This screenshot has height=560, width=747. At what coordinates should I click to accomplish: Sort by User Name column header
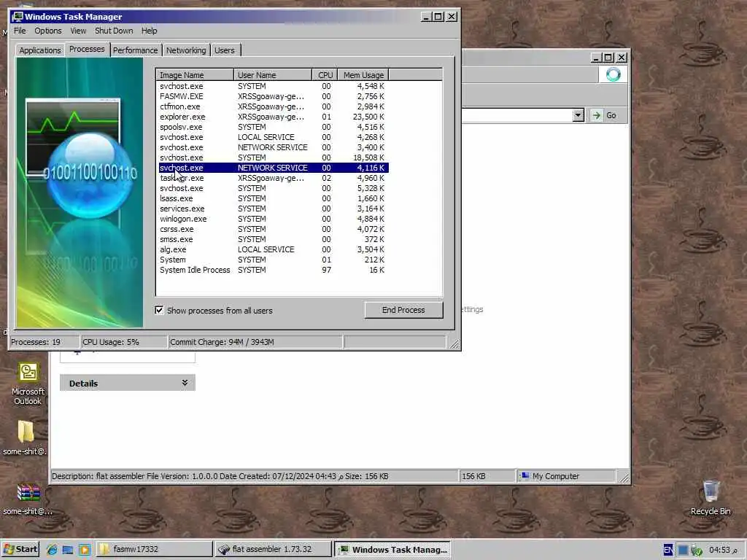point(273,75)
